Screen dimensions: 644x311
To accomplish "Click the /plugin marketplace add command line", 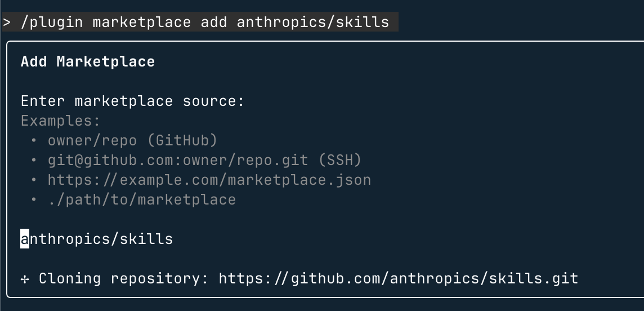I will tap(200, 22).
